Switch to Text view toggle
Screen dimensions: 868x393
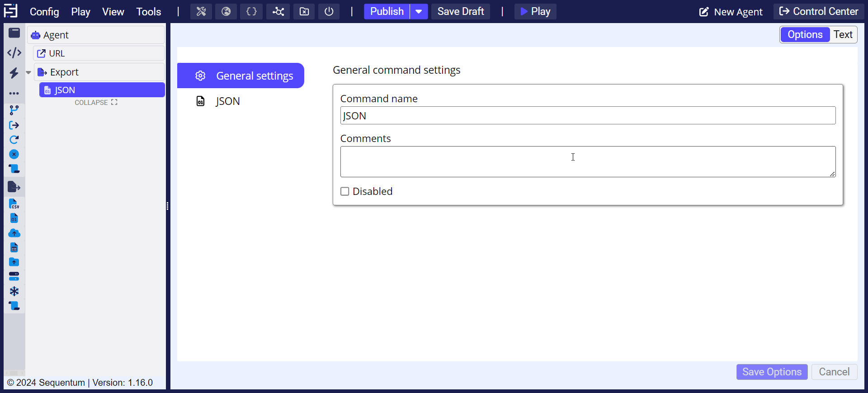tap(843, 35)
